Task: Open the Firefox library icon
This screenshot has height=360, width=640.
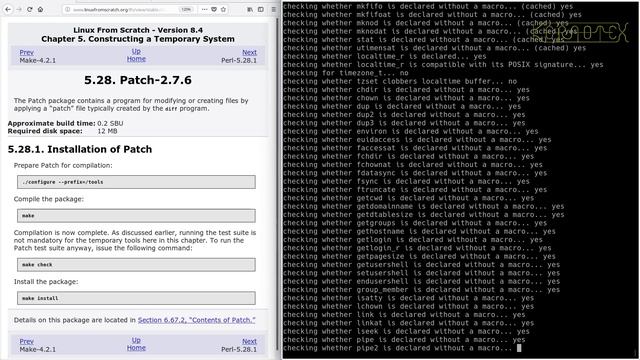Action: coord(250,9)
